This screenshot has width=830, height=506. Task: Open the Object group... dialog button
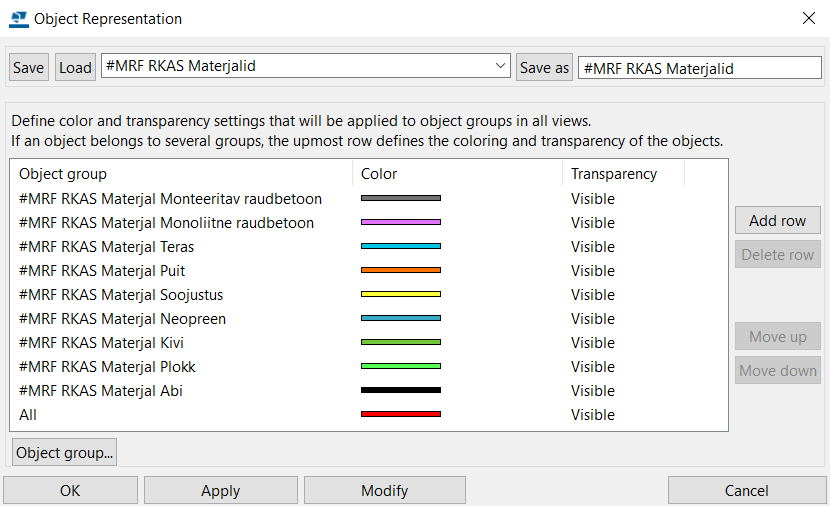point(64,453)
